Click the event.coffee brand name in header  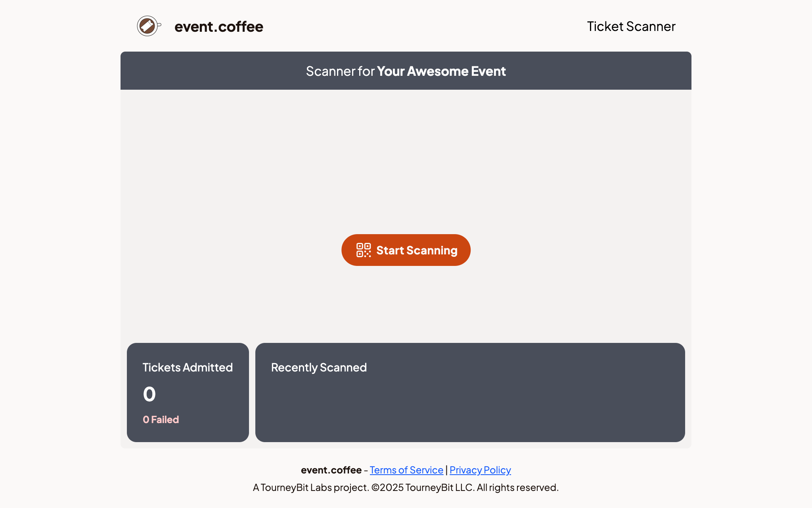(218, 26)
